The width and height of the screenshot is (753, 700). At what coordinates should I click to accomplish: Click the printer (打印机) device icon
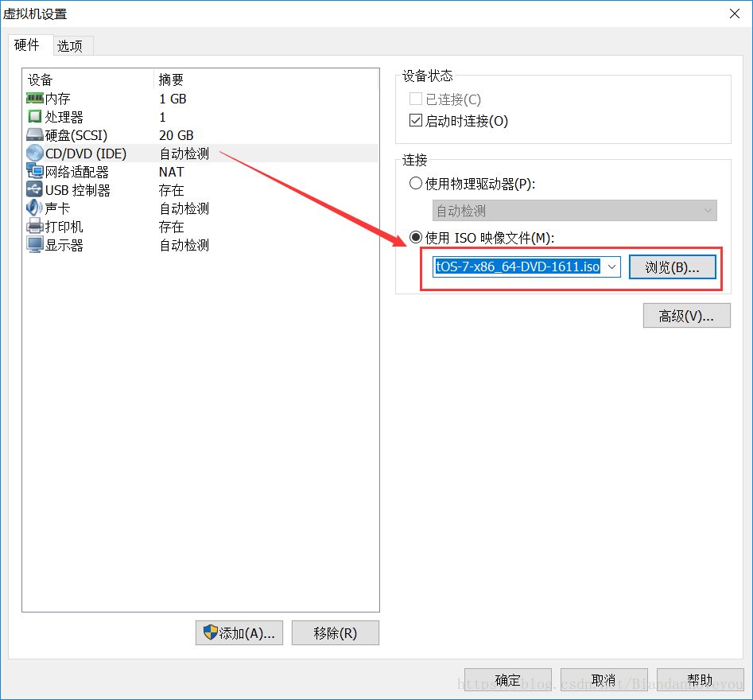point(34,226)
